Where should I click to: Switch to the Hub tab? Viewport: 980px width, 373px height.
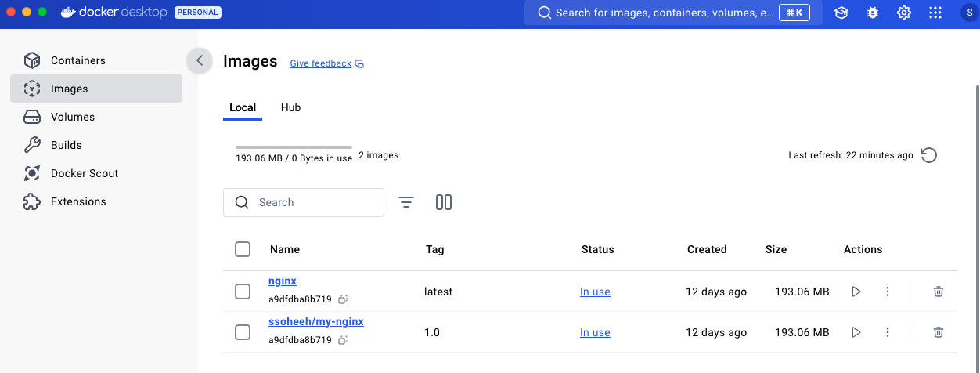[x=290, y=107]
